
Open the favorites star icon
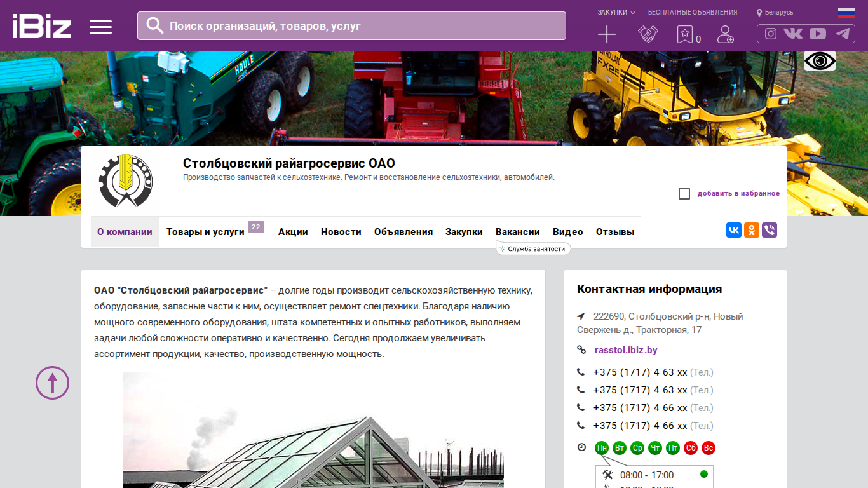pos(685,34)
